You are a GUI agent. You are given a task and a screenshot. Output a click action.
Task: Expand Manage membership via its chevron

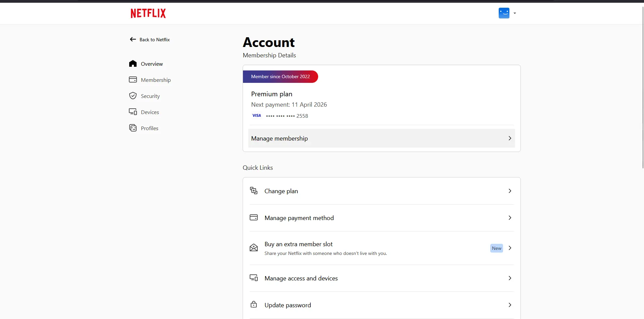tap(510, 138)
